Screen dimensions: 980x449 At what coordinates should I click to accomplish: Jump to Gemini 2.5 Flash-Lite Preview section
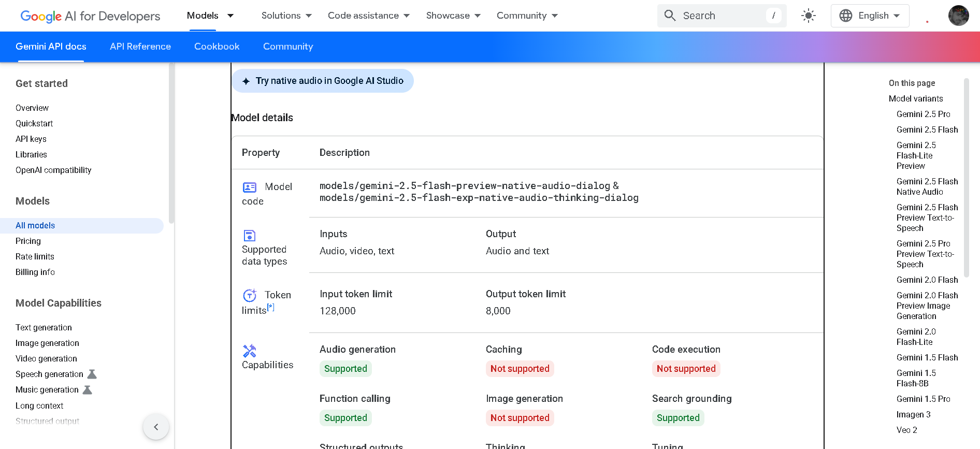coord(916,155)
